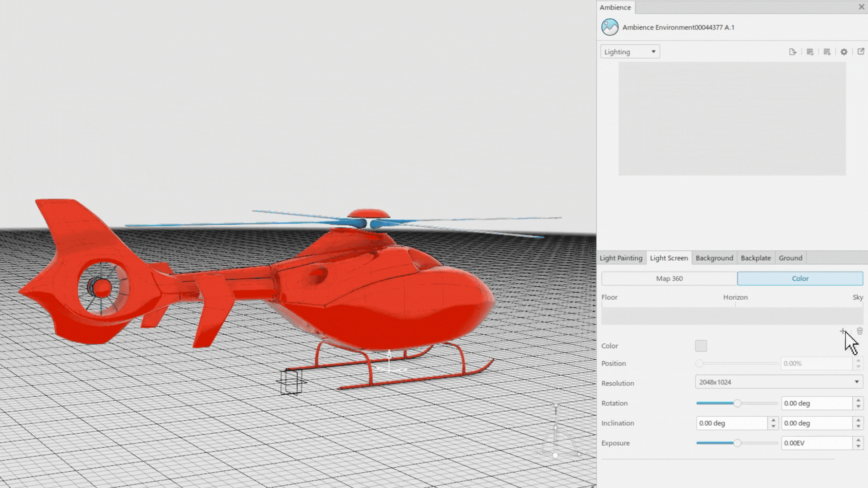This screenshot has height=488, width=868.
Task: Click the grid with circle icon
Action: (x=827, y=52)
